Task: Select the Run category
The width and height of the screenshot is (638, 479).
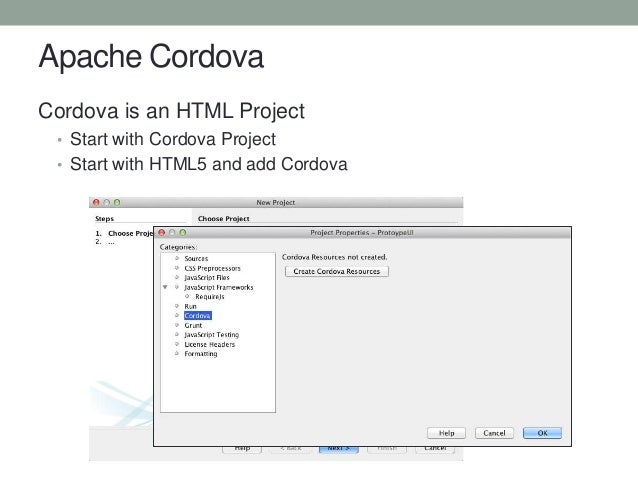Action: tap(190, 306)
